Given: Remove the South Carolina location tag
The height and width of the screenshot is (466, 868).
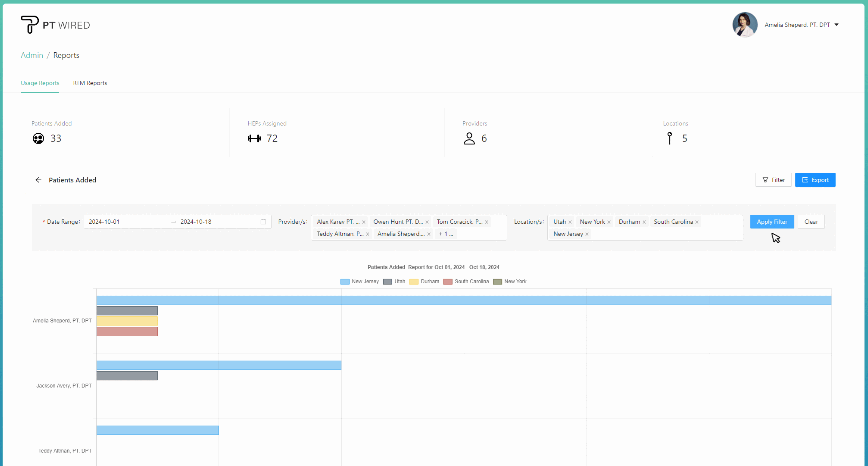Looking at the screenshot, I should pyautogui.click(x=697, y=222).
